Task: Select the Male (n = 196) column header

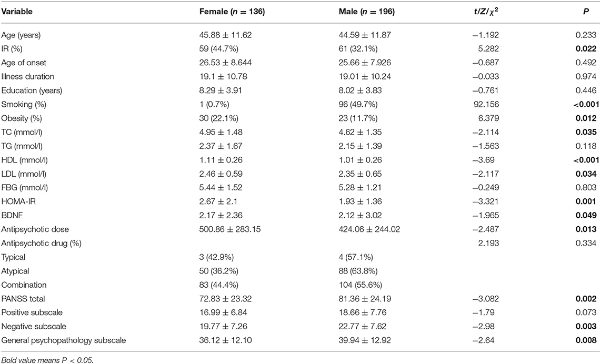Action: pyautogui.click(x=366, y=12)
